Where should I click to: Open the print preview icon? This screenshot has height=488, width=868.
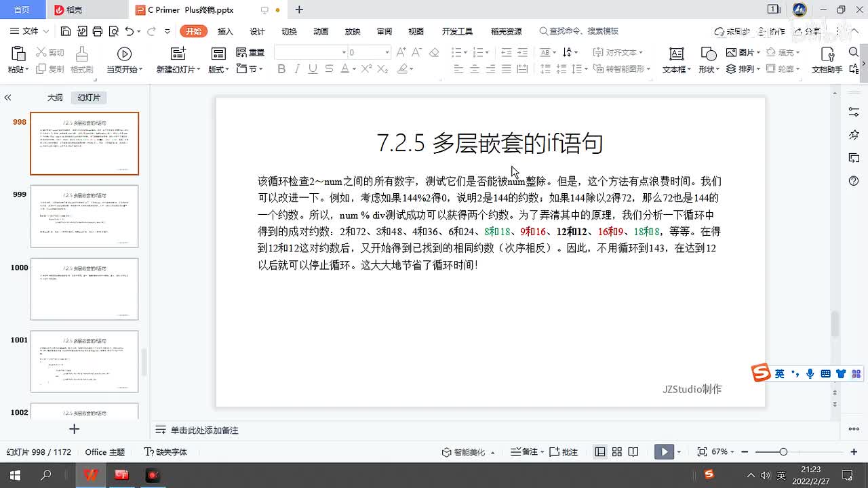click(x=113, y=31)
